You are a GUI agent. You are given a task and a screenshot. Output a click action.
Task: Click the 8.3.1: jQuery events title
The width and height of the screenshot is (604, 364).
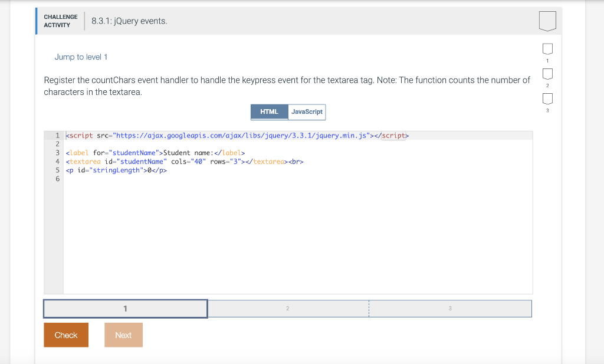click(129, 21)
